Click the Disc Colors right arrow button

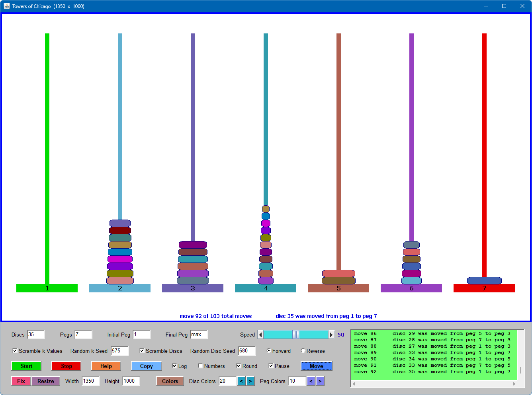[x=250, y=381]
